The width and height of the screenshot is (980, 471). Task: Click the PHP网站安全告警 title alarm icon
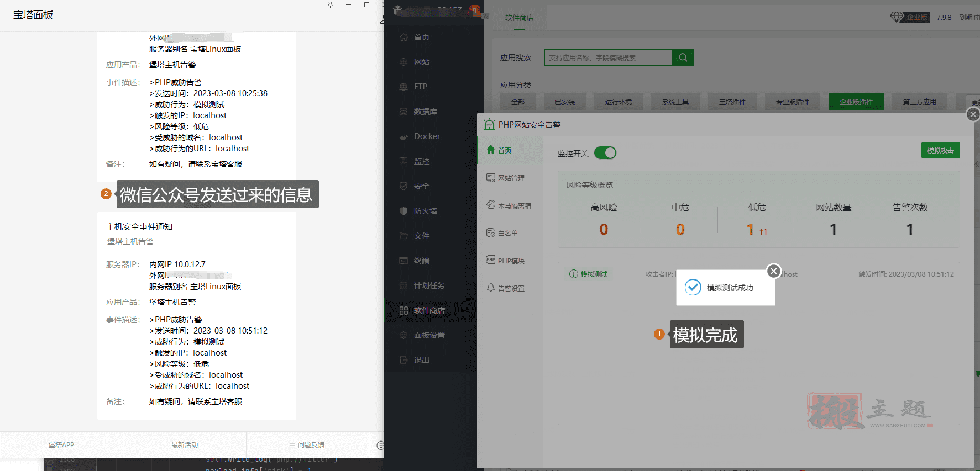(489, 124)
